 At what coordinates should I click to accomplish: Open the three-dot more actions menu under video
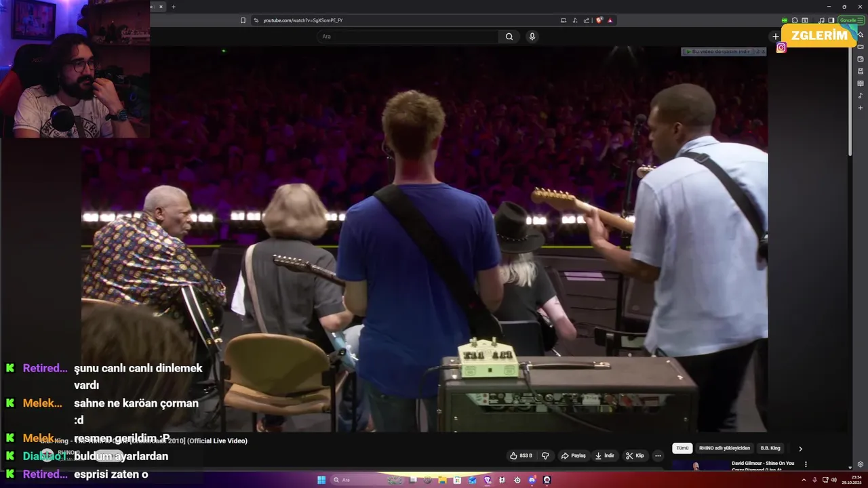658,455
